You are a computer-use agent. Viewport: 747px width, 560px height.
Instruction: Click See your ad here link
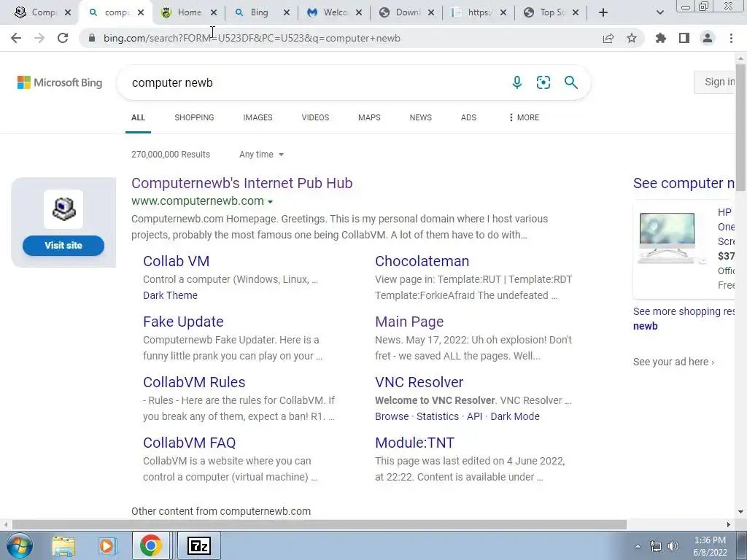673,362
